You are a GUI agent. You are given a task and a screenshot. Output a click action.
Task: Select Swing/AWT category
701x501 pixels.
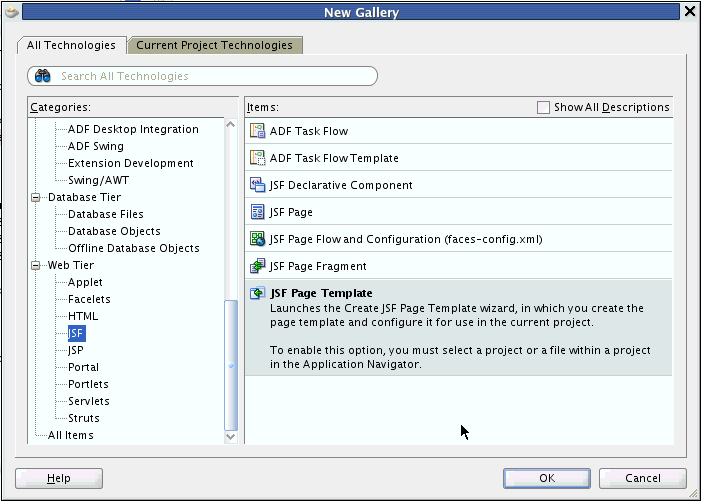[x=98, y=180]
